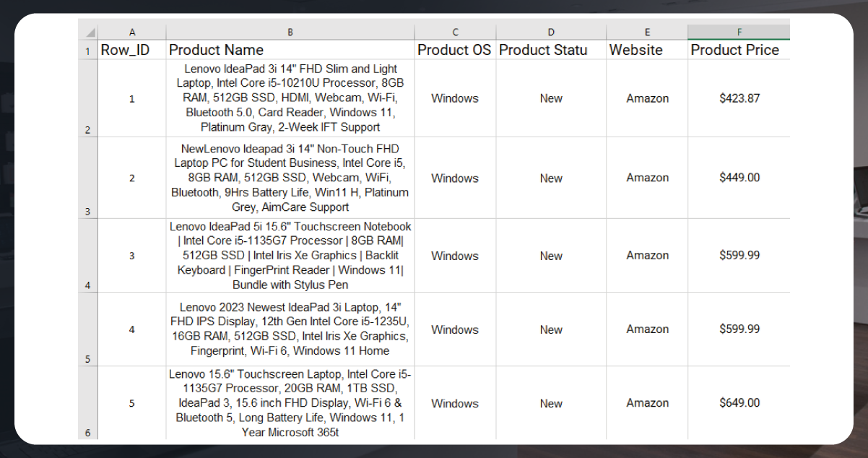This screenshot has height=458, width=868.
Task: Select the $649.00 price cell
Action: click(x=739, y=403)
